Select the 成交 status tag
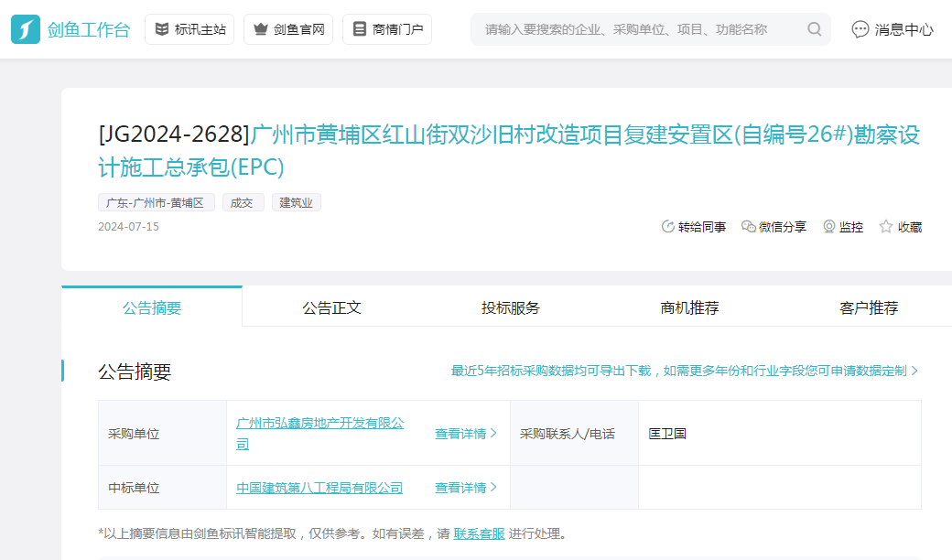This screenshot has height=560, width=952. point(243,202)
